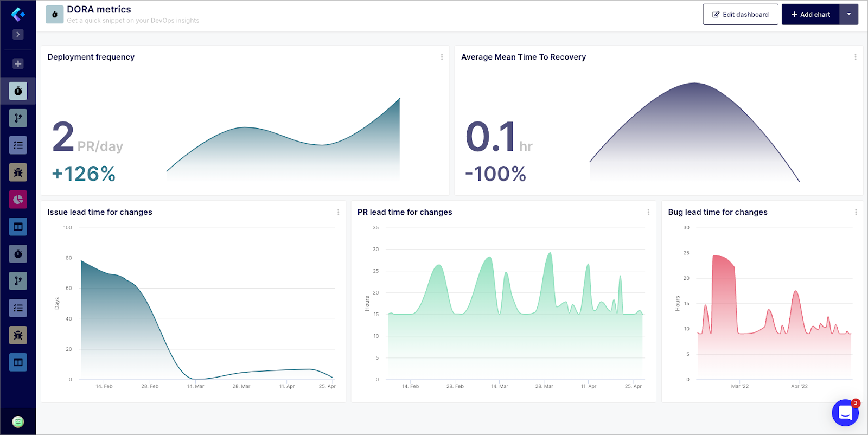Open Bug lead time for changes options menu
Viewport: 868px width, 435px height.
click(856, 212)
